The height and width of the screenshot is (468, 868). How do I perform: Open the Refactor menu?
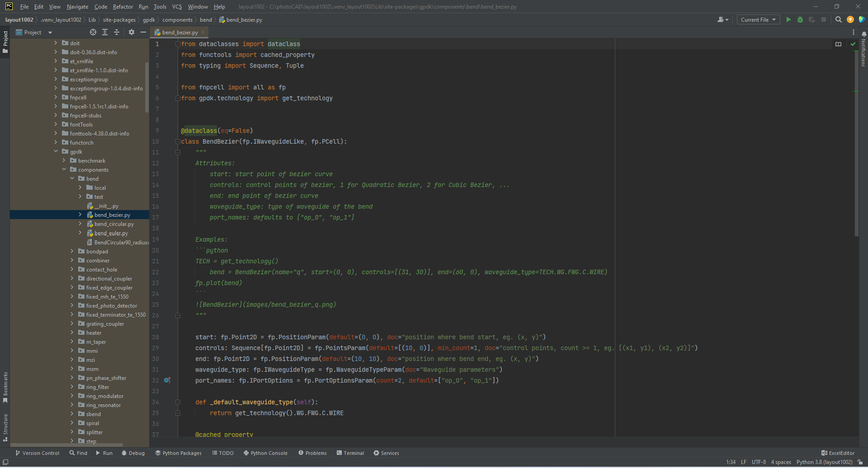coord(123,7)
